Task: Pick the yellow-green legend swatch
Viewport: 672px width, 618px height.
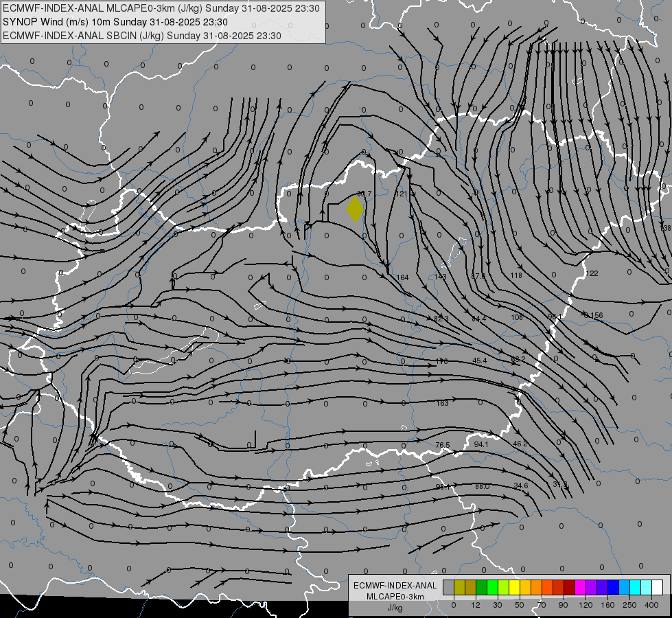Action: 504,588
